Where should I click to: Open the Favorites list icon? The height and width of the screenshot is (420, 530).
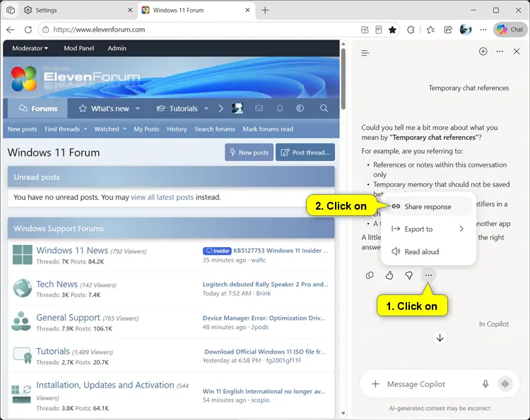pos(430,30)
